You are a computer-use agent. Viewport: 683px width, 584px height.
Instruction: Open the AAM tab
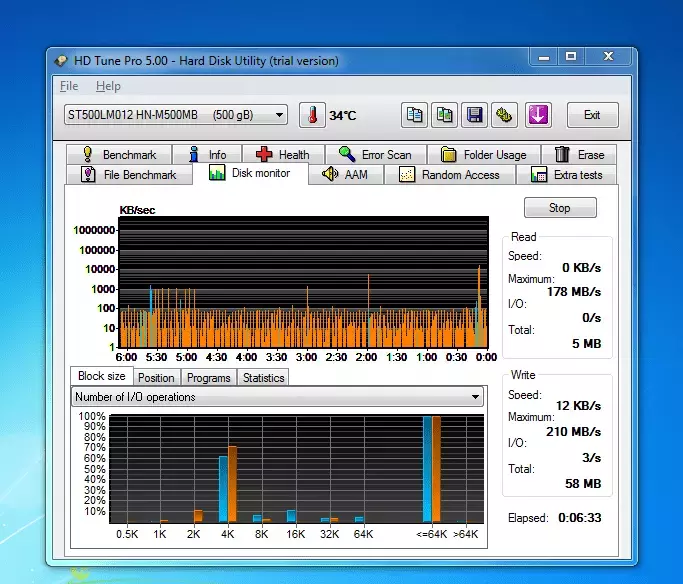tap(346, 175)
